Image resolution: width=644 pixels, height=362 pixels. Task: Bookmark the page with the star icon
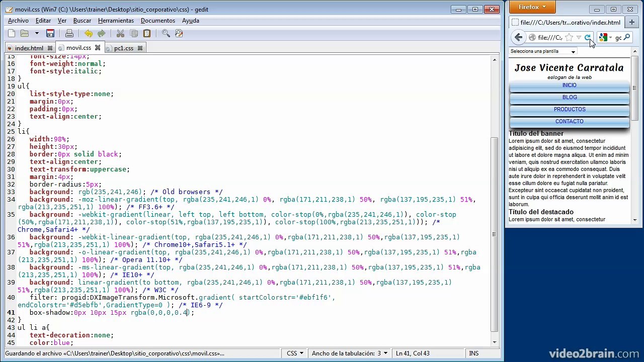tap(569, 38)
